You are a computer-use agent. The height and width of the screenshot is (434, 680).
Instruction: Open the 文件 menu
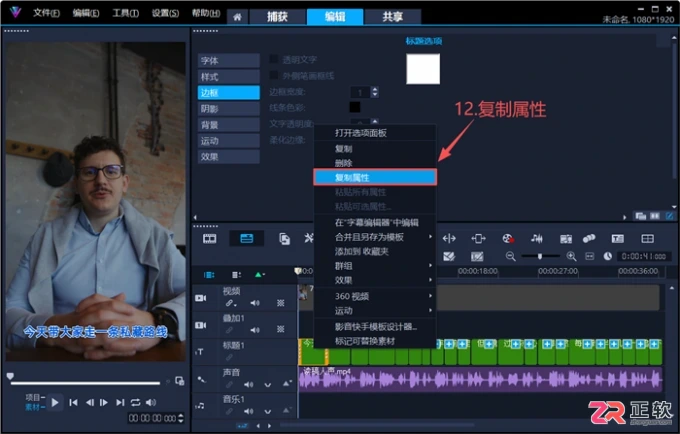(46, 13)
